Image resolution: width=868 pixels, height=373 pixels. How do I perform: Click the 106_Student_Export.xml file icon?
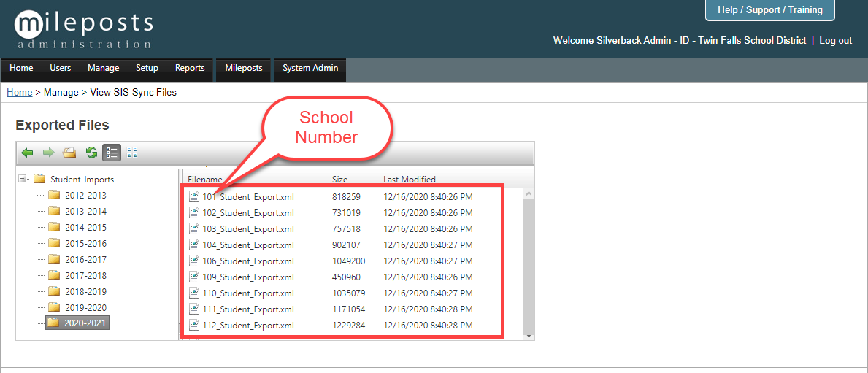193,261
